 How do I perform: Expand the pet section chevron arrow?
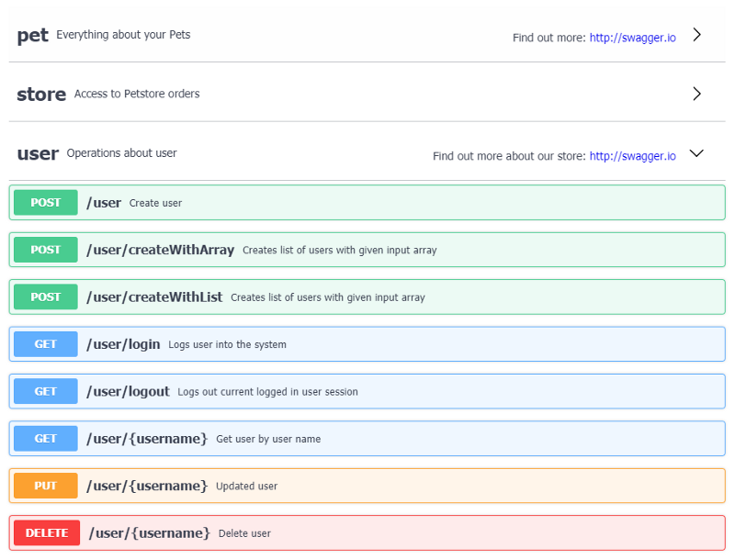(x=696, y=35)
